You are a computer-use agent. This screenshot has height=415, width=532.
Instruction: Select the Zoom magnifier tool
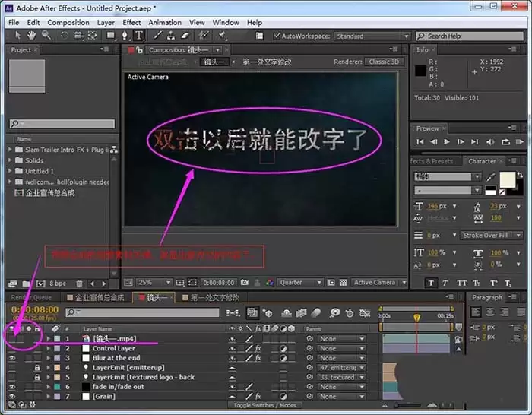click(46, 35)
